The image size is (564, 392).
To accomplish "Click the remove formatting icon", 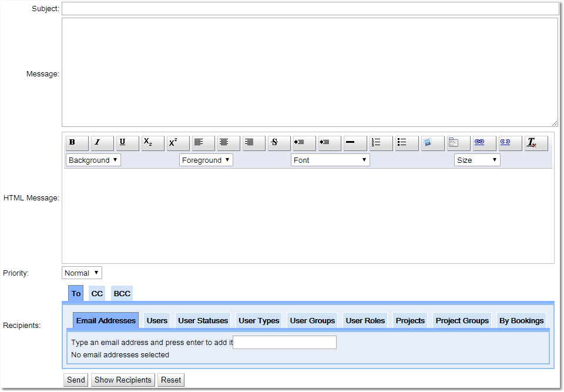I will click(536, 143).
